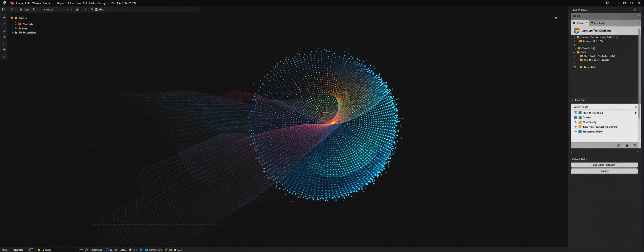Image resolution: width=644 pixels, height=252 pixels.
Task: Toggle the checkbox icon in bottom status bar
Action: coord(107,249)
